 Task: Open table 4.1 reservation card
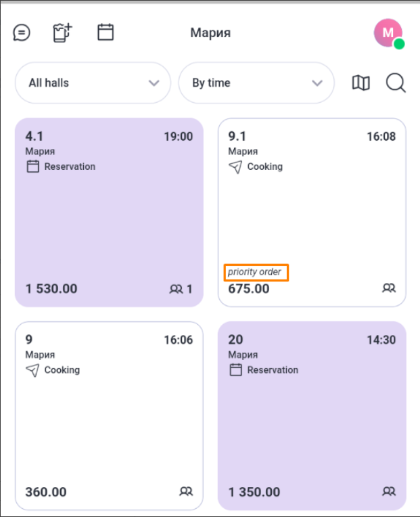point(109,212)
